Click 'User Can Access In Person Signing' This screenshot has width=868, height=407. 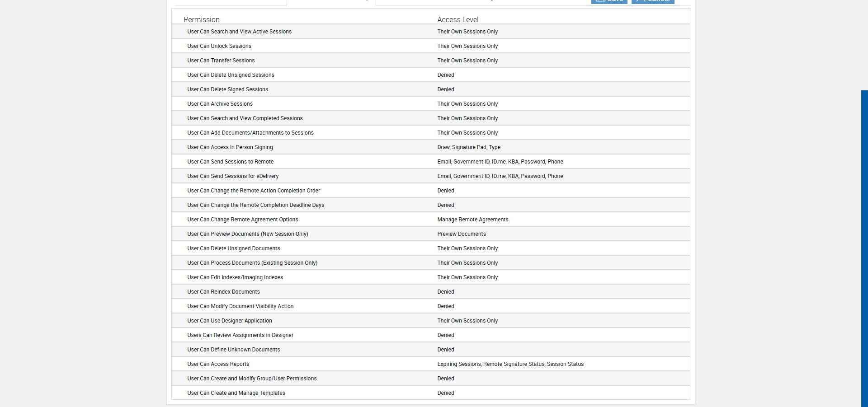(230, 147)
